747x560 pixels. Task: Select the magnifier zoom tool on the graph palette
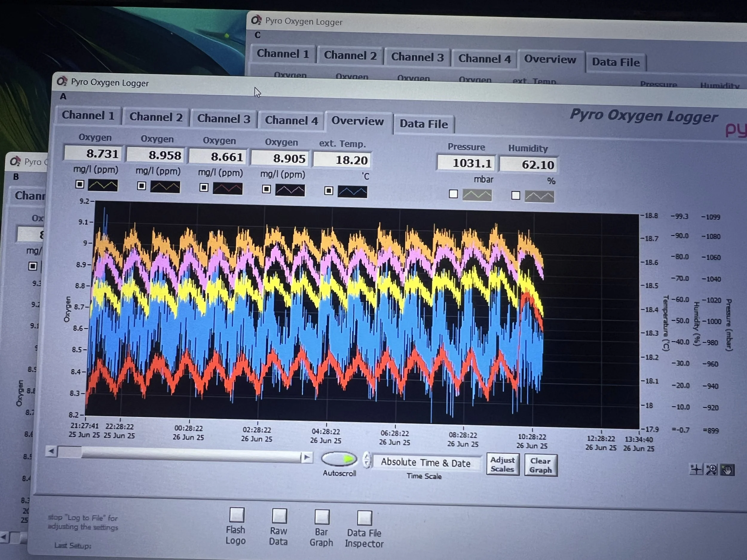(x=711, y=470)
